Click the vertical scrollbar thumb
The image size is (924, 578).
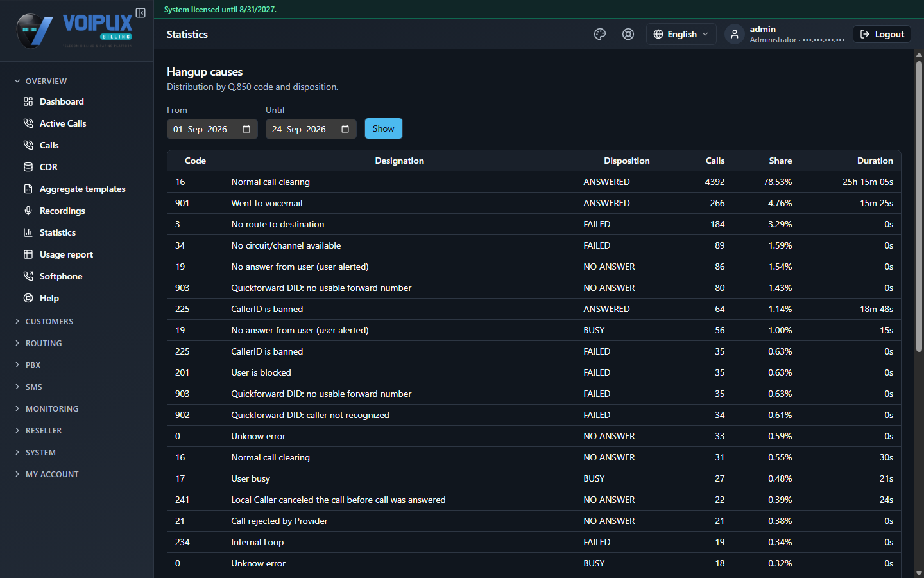tap(919, 206)
